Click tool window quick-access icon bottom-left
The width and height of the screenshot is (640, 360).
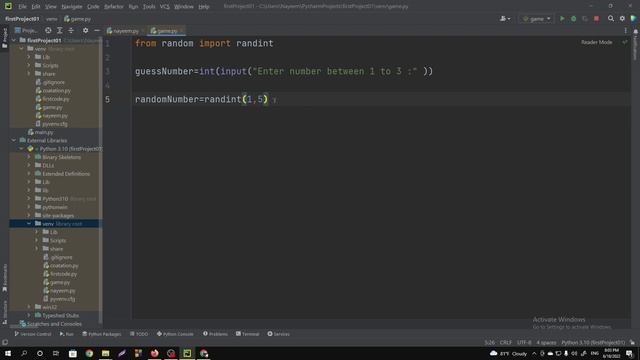coord(5,342)
